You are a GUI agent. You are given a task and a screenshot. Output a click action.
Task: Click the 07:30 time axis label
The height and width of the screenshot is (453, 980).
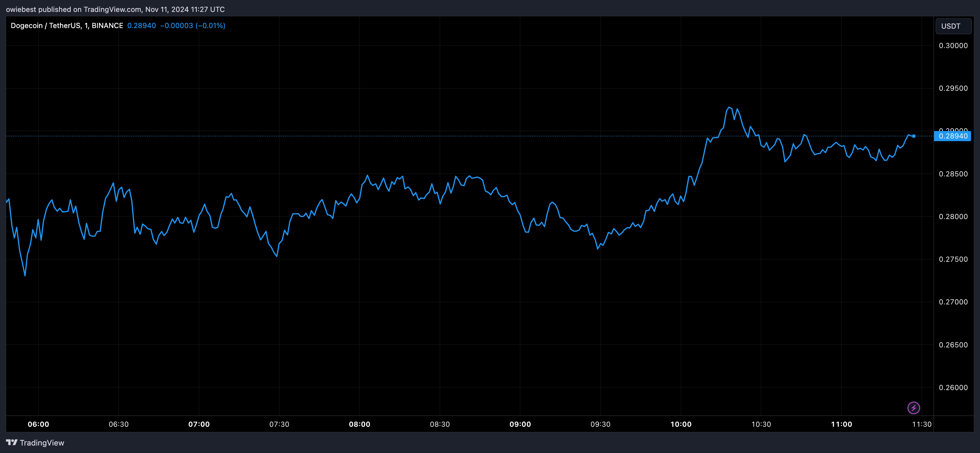tap(279, 424)
